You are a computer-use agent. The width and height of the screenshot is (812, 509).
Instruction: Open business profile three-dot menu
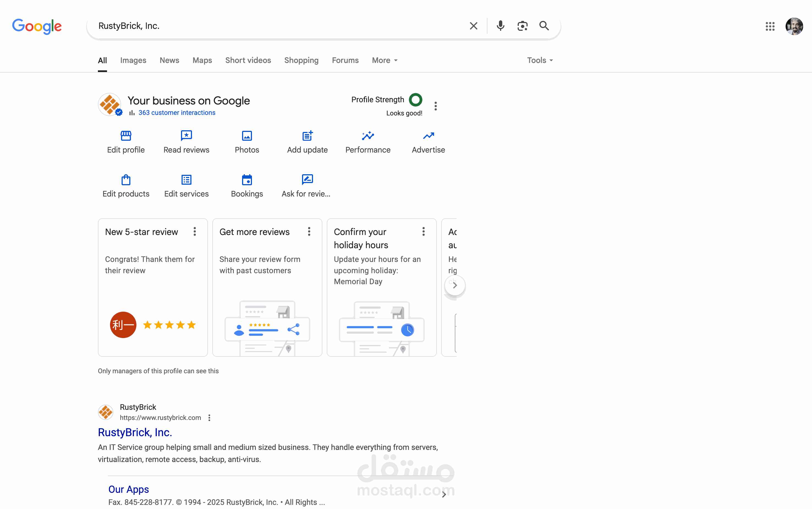pyautogui.click(x=436, y=106)
